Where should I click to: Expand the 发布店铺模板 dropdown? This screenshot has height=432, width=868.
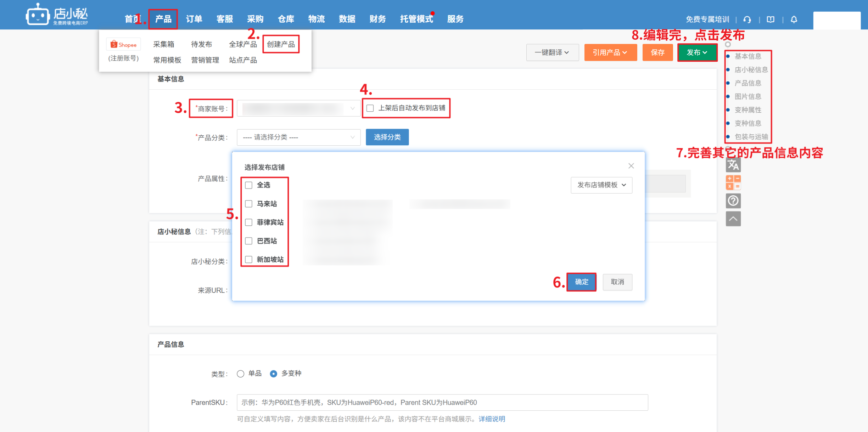click(x=601, y=185)
